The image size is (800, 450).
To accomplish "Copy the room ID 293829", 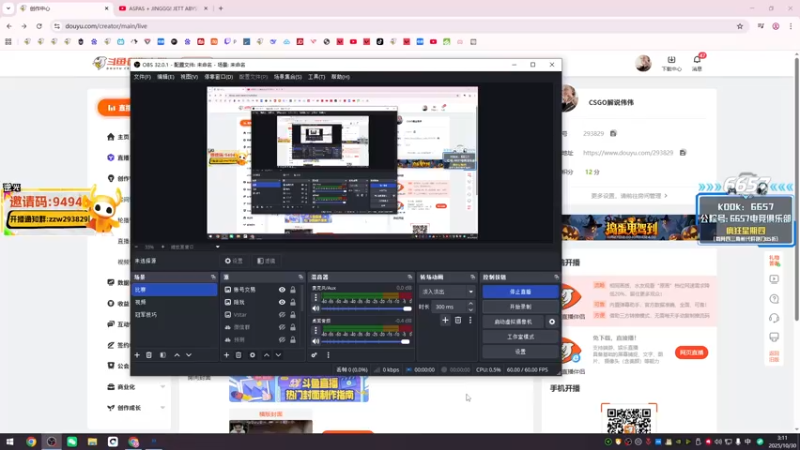I will pos(613,134).
